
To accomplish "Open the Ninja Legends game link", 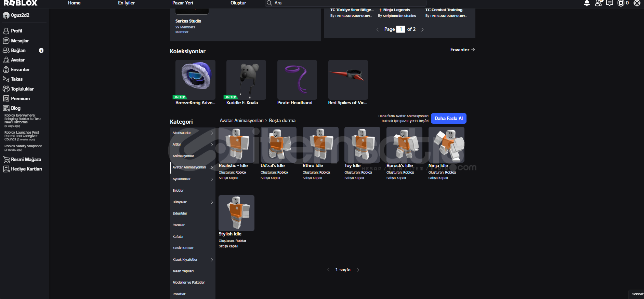I will click(397, 10).
